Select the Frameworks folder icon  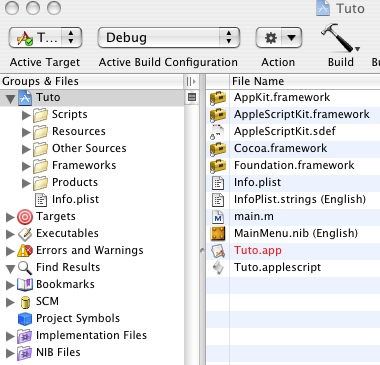click(x=41, y=166)
